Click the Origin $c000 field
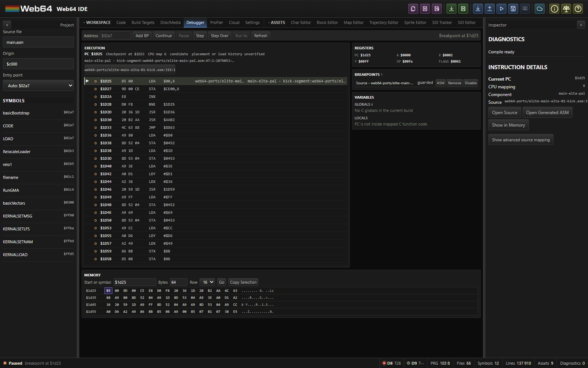The width and height of the screenshot is (588, 368). [38, 64]
